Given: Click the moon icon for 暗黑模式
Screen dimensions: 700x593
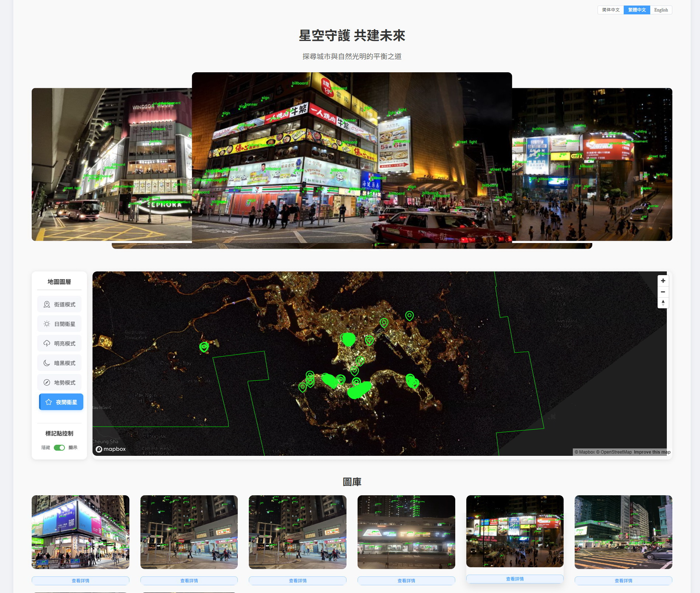Looking at the screenshot, I should tap(47, 363).
